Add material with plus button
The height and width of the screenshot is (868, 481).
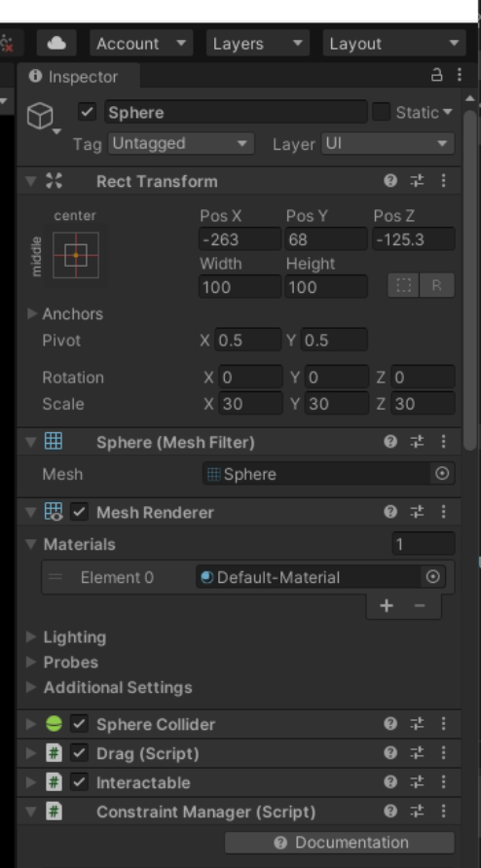coord(387,605)
